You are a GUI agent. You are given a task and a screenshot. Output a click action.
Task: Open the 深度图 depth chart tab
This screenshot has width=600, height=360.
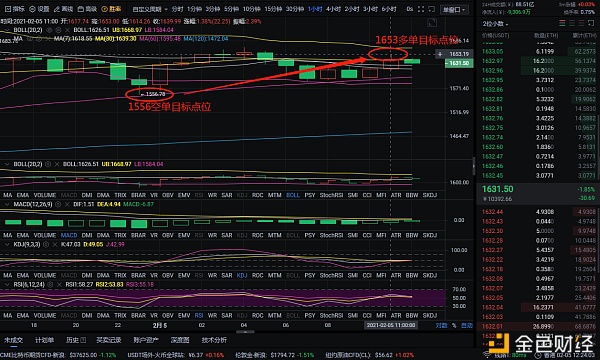180,340
